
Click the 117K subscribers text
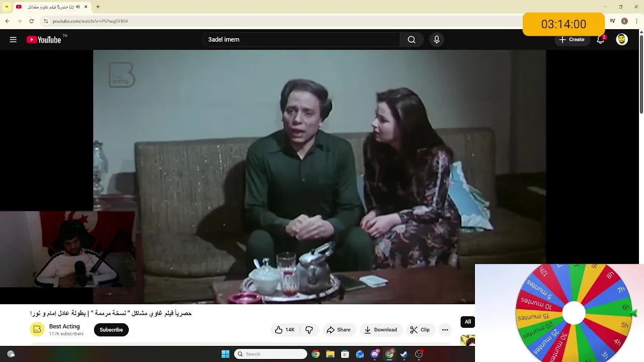tap(66, 334)
